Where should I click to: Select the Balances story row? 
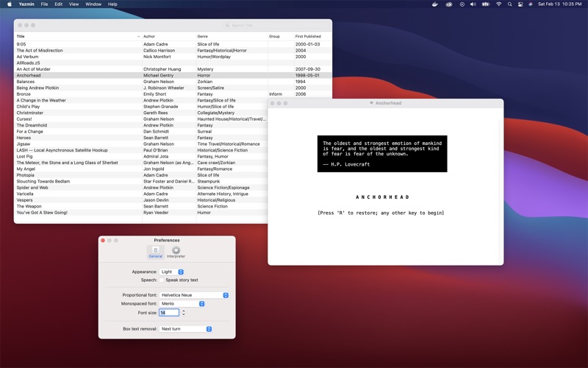click(173, 82)
